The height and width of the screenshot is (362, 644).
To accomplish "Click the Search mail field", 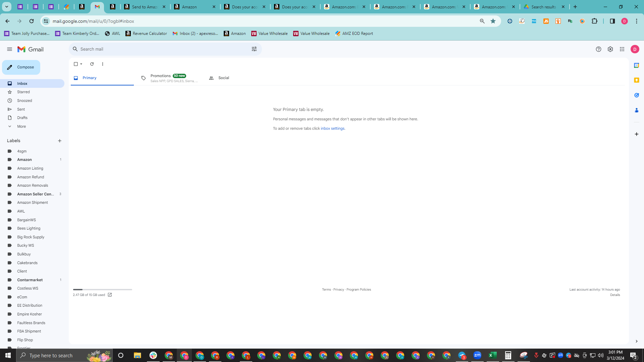I will 164,49.
